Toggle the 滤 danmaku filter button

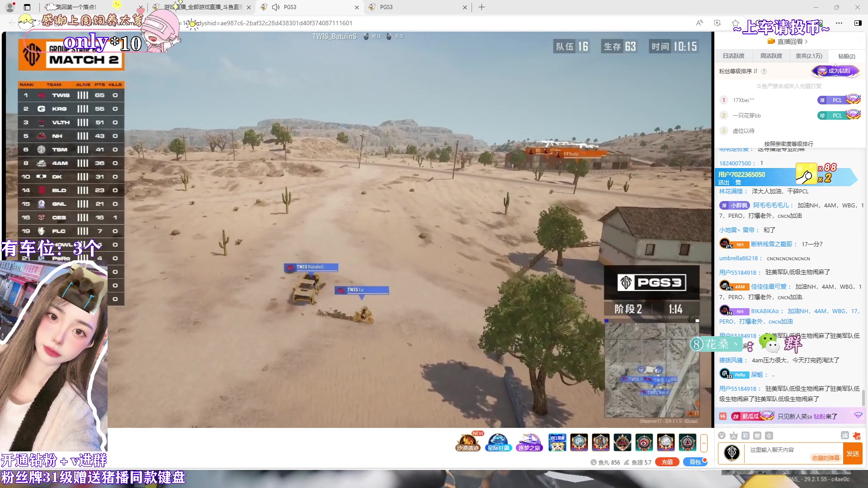[844, 436]
